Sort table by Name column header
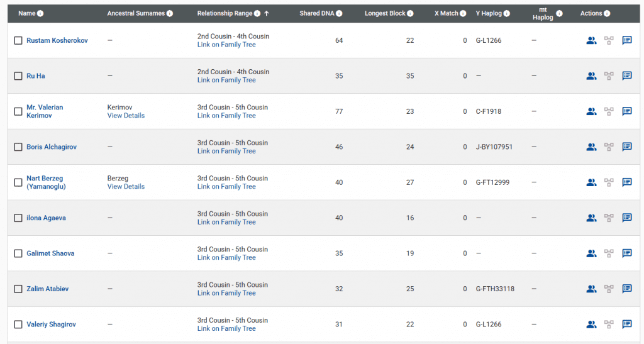Screen dimensions: 644x344 pos(26,13)
